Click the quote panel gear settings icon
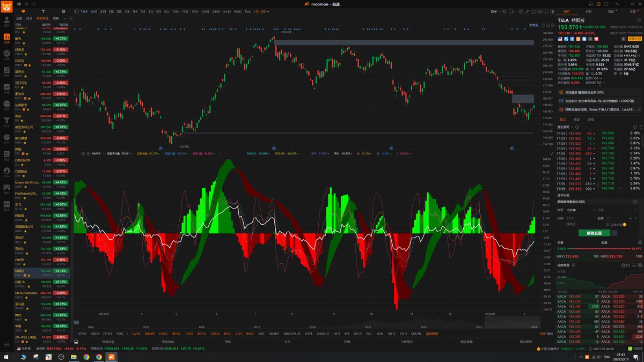The image size is (644, 362). [639, 20]
